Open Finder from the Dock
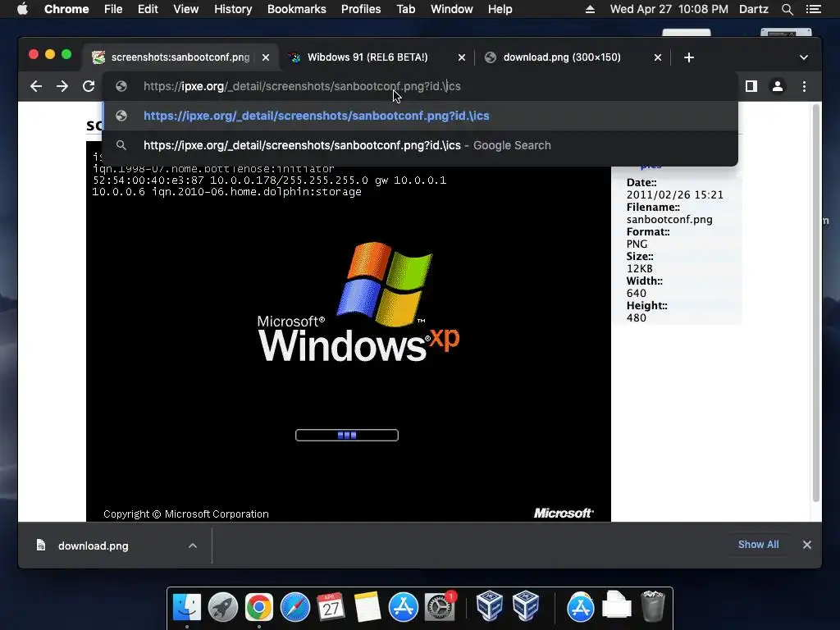Image resolution: width=840 pixels, height=630 pixels. [186, 607]
